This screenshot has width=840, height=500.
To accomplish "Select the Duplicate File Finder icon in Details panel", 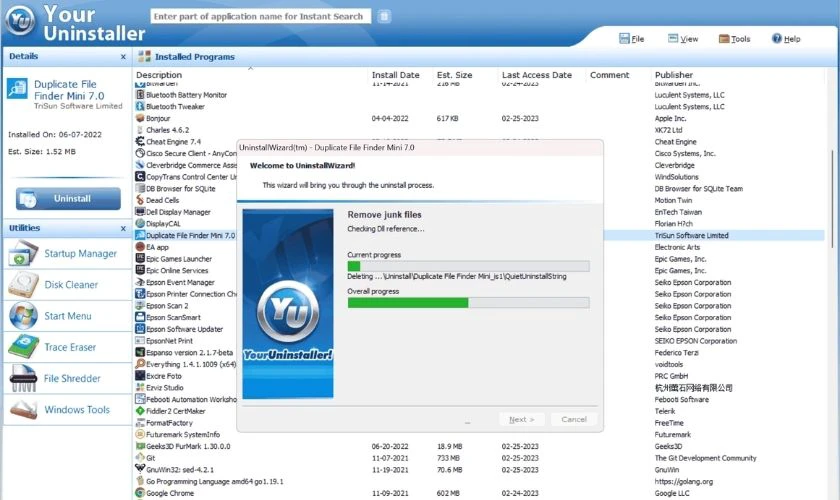I will (x=17, y=89).
